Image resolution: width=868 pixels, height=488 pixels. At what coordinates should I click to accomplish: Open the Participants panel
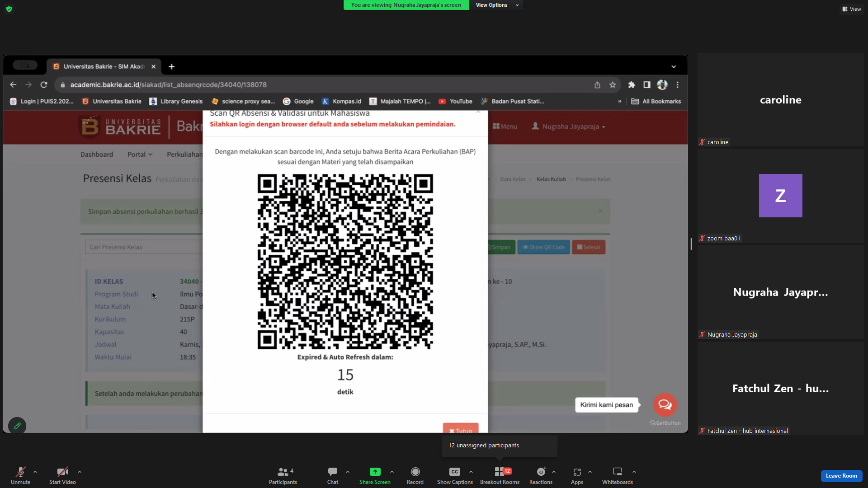tap(283, 475)
